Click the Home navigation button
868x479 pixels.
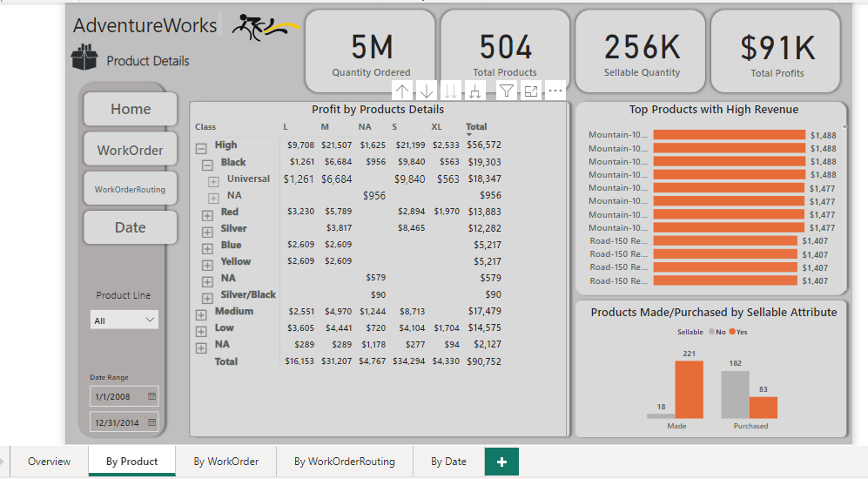(x=131, y=109)
